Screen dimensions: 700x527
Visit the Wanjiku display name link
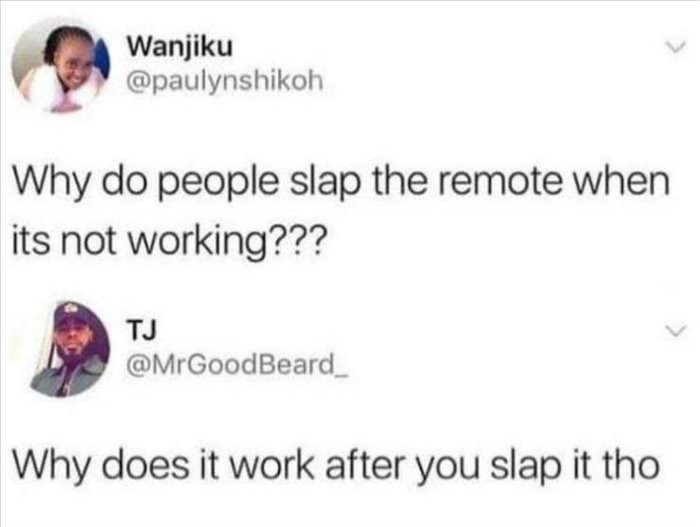tap(180, 46)
